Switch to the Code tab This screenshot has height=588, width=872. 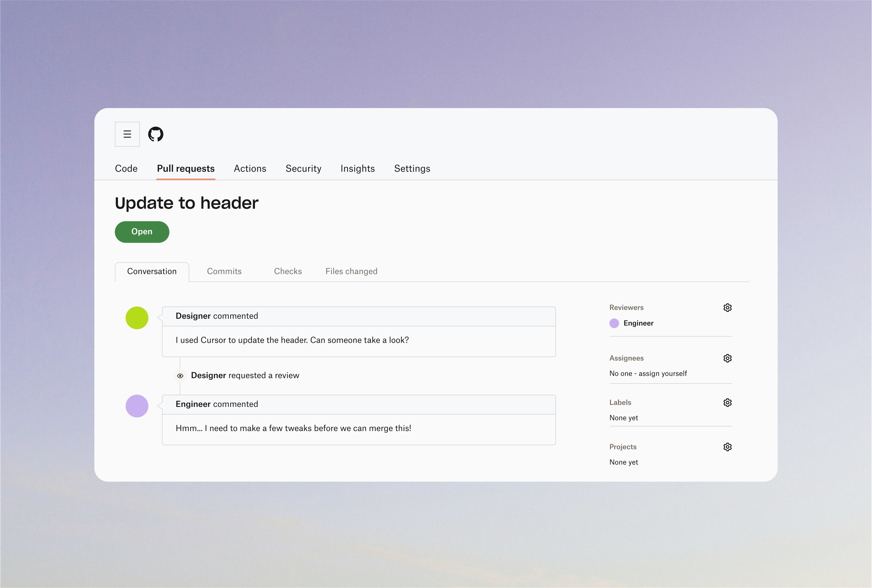[126, 169]
